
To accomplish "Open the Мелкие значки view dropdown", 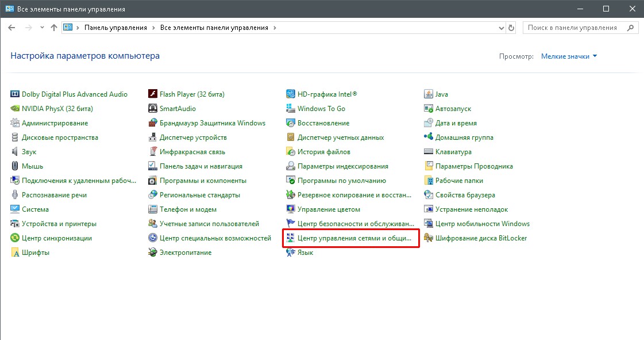I will click(x=569, y=56).
